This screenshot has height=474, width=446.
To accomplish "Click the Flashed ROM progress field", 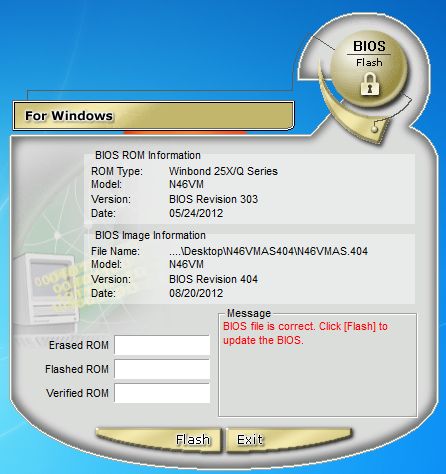I will coord(162,369).
